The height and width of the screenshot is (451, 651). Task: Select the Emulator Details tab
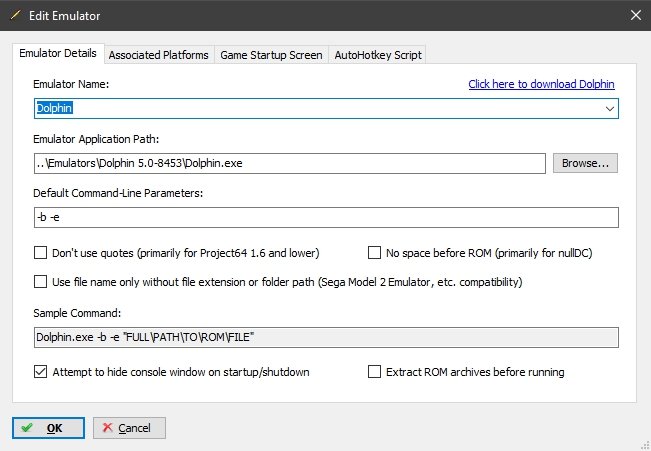coord(58,53)
